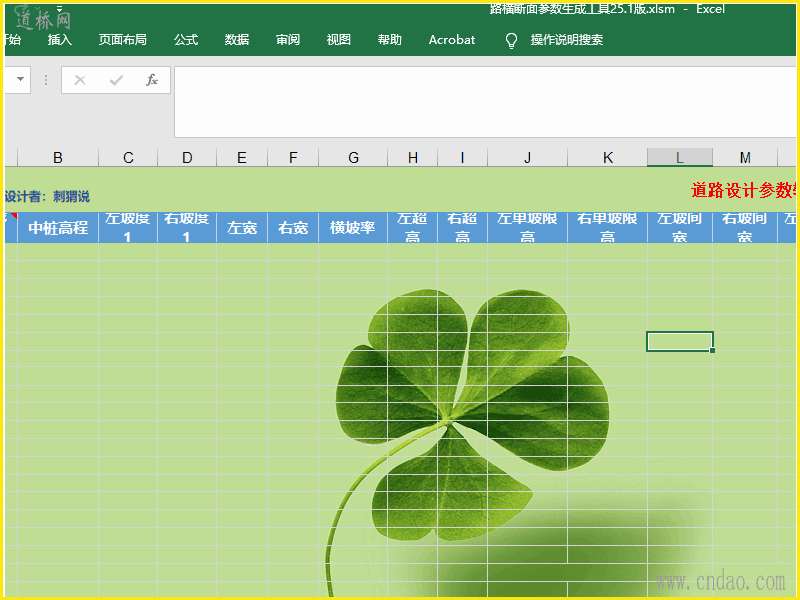Open the 审阅 ribbon tab
Viewport: 800px width, 600px height.
pyautogui.click(x=288, y=40)
